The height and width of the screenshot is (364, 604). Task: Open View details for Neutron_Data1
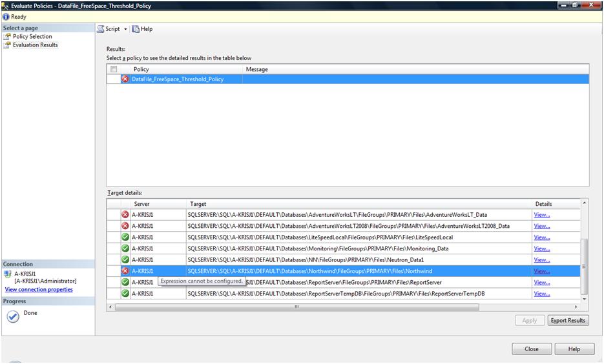click(542, 259)
